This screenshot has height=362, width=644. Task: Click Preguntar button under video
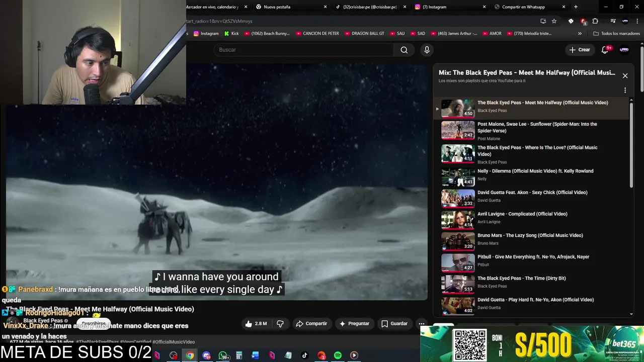pyautogui.click(x=354, y=324)
